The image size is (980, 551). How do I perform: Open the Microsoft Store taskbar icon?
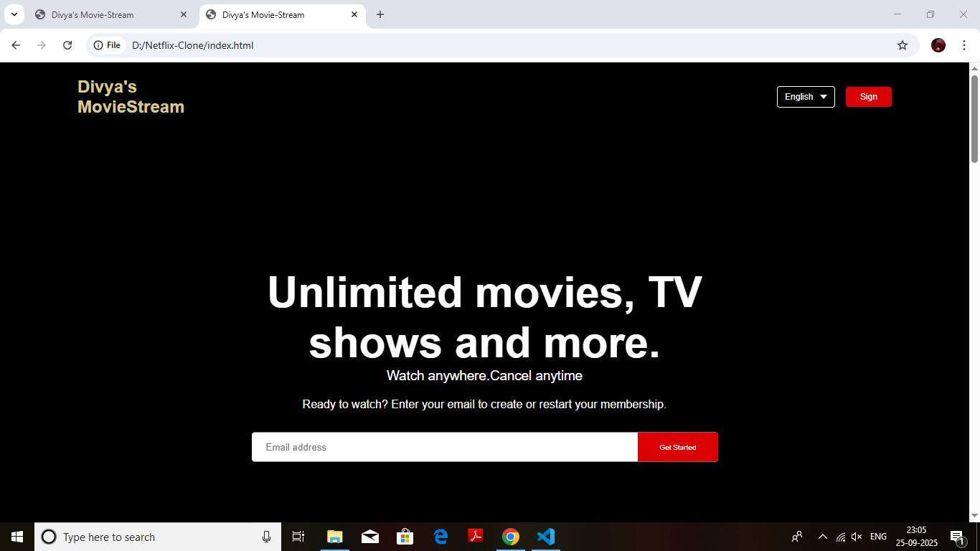click(x=405, y=537)
